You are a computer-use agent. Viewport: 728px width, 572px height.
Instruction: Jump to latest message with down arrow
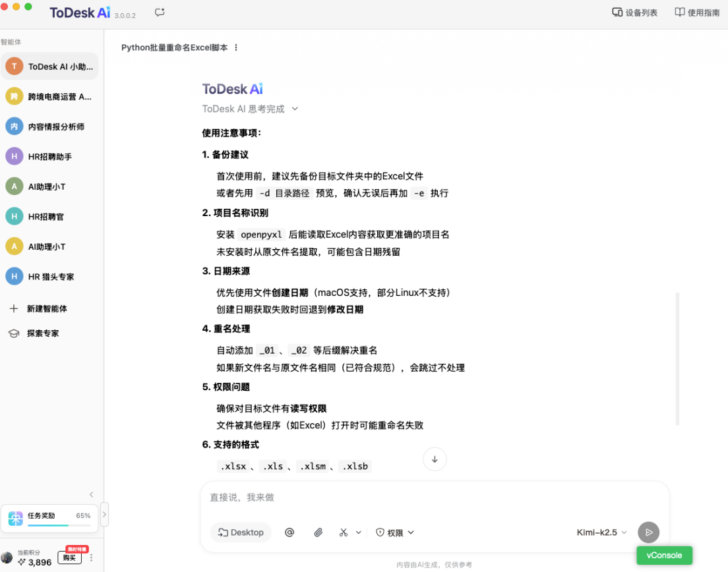coord(435,459)
